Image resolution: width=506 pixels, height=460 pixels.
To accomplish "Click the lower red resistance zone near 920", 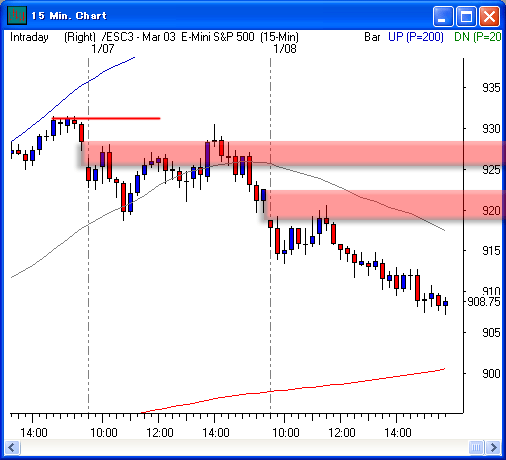I will coord(385,205).
